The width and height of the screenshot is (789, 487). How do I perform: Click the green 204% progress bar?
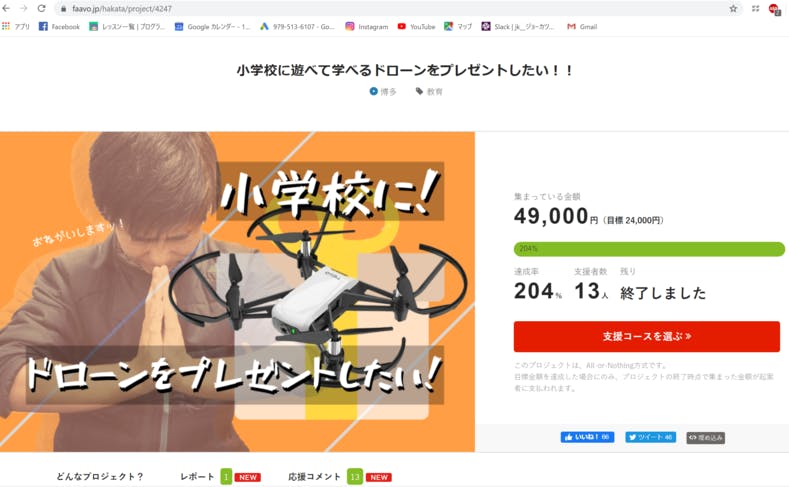pos(649,249)
